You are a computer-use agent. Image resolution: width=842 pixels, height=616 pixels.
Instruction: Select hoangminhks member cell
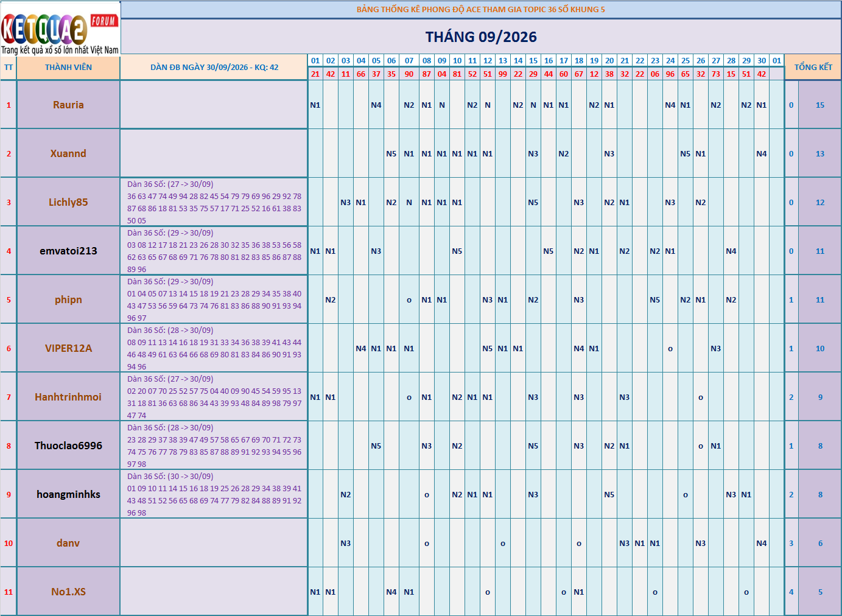click(68, 494)
